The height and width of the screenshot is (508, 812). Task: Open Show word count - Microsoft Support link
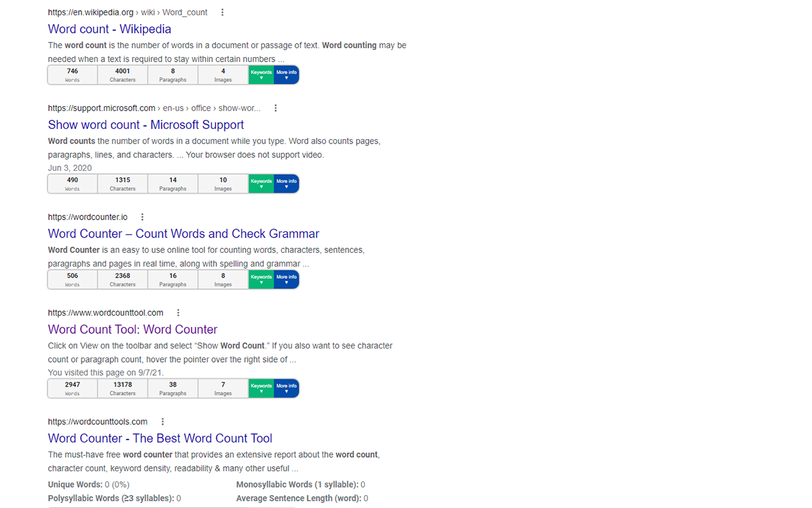pyautogui.click(x=146, y=125)
